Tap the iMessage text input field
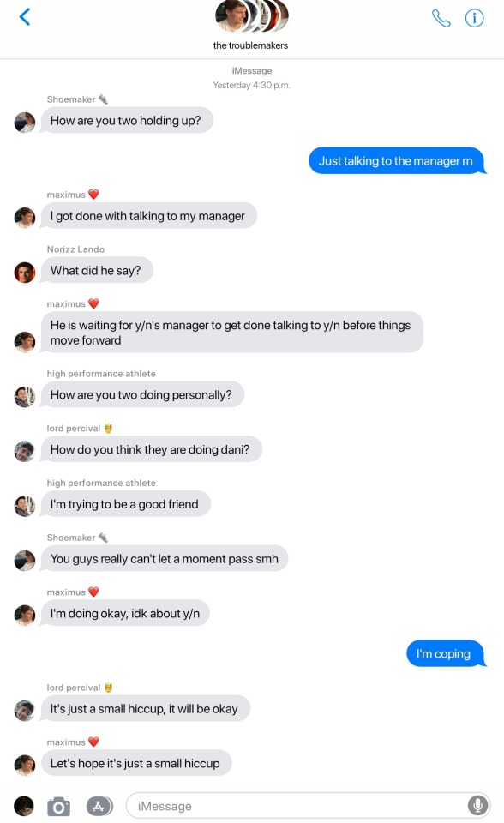This screenshot has height=823, width=504. 309,805
